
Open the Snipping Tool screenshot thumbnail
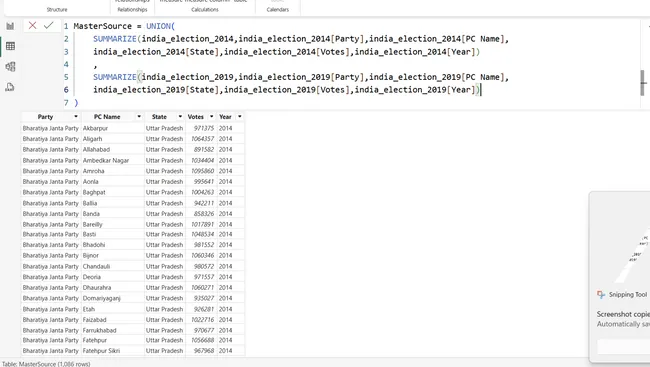click(x=632, y=255)
